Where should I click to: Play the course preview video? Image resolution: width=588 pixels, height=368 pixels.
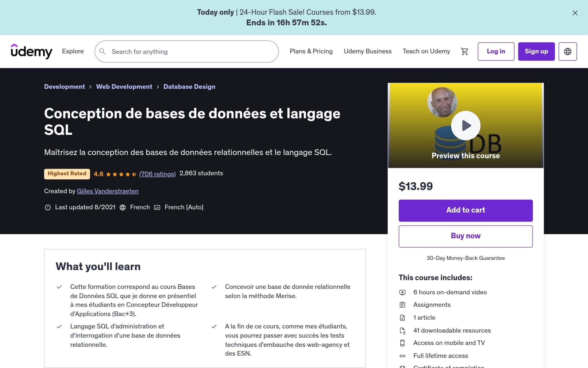click(466, 125)
